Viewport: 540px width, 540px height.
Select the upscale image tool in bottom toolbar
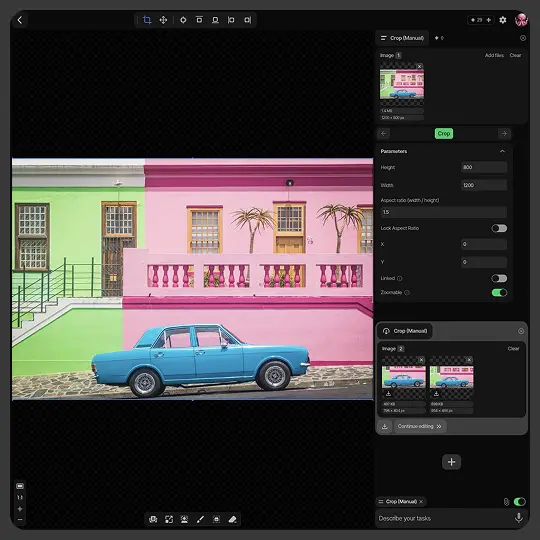coord(185,519)
